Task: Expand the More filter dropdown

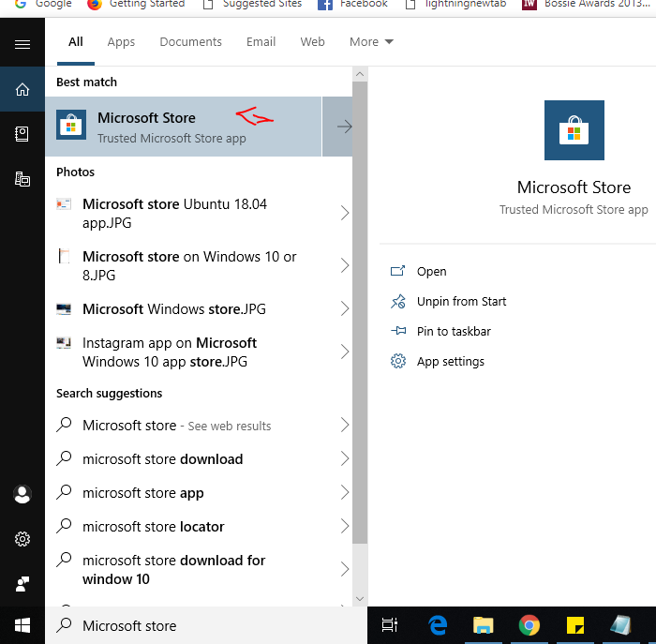Action: [x=371, y=42]
